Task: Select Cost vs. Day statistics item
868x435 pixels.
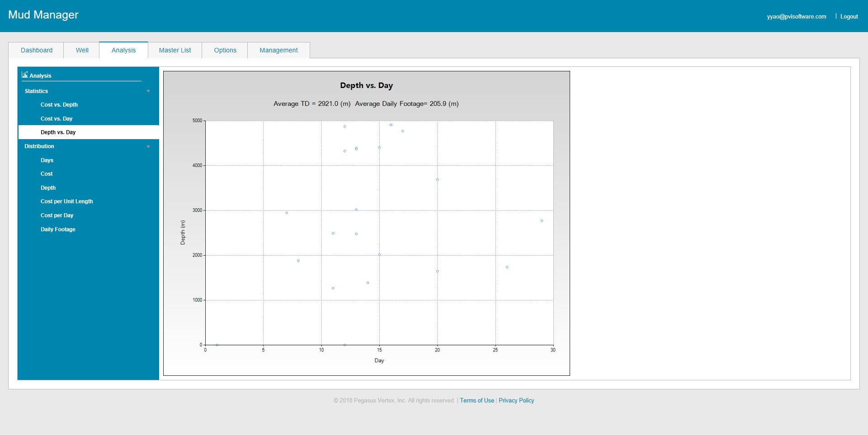Action: [57, 119]
